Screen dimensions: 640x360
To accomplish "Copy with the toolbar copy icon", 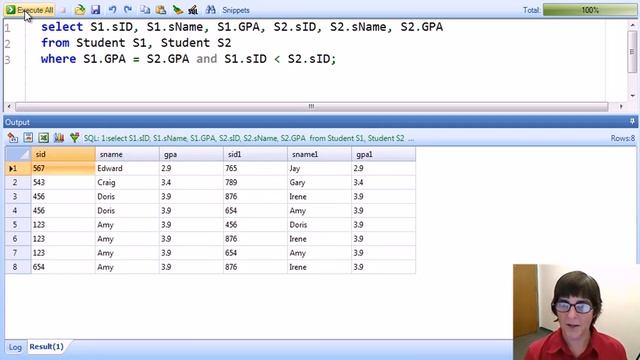I will (x=145, y=10).
